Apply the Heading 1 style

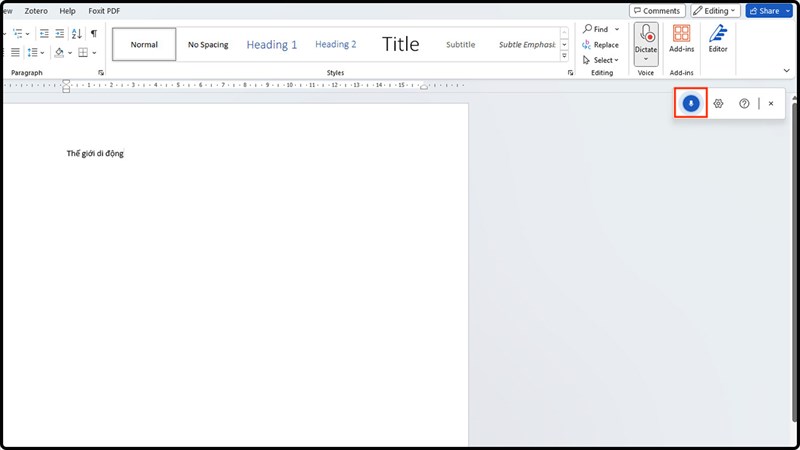tap(272, 45)
